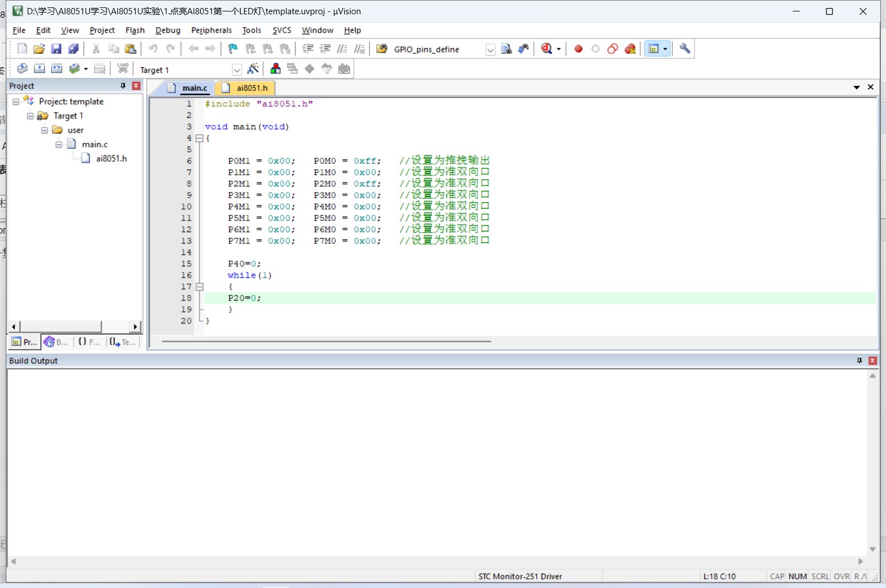Click Build Output scroll down arrow
886x588 pixels.
[x=872, y=549]
